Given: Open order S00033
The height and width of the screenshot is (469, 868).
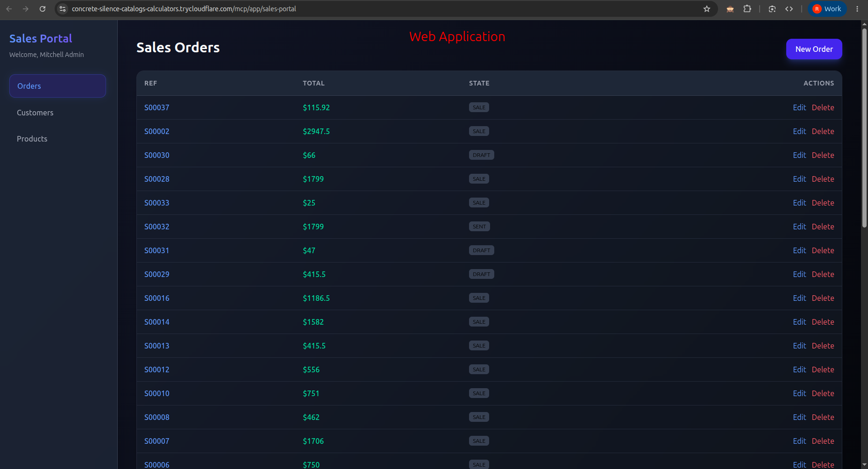Looking at the screenshot, I should tap(157, 203).
